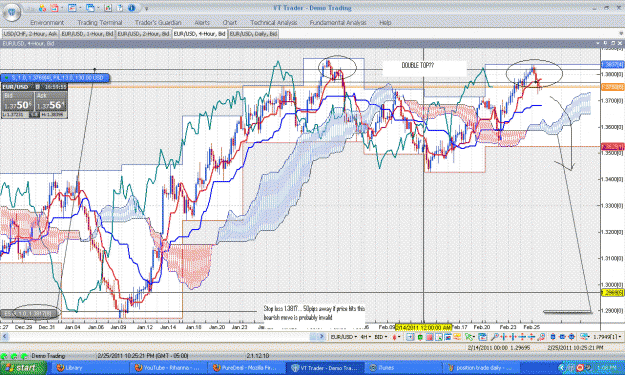Expand the quick access toolbar customize arrow

[x=146, y=9]
